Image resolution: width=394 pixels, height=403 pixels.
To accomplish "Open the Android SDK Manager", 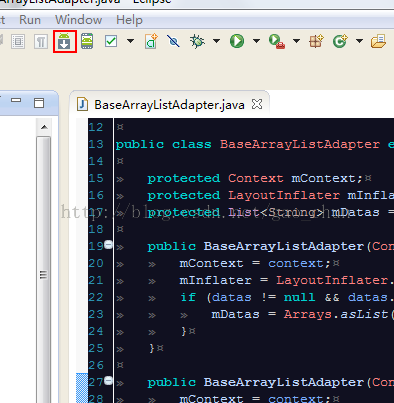I will [64, 41].
